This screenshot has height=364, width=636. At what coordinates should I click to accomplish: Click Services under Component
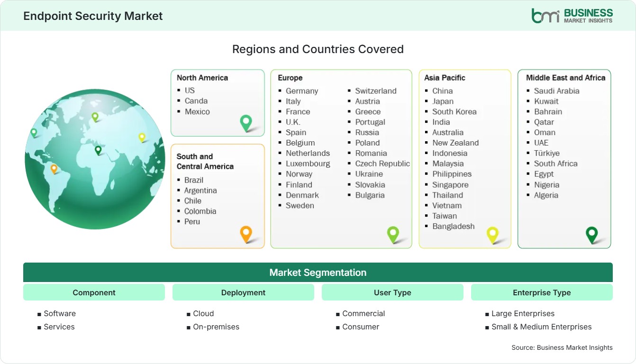coord(59,327)
